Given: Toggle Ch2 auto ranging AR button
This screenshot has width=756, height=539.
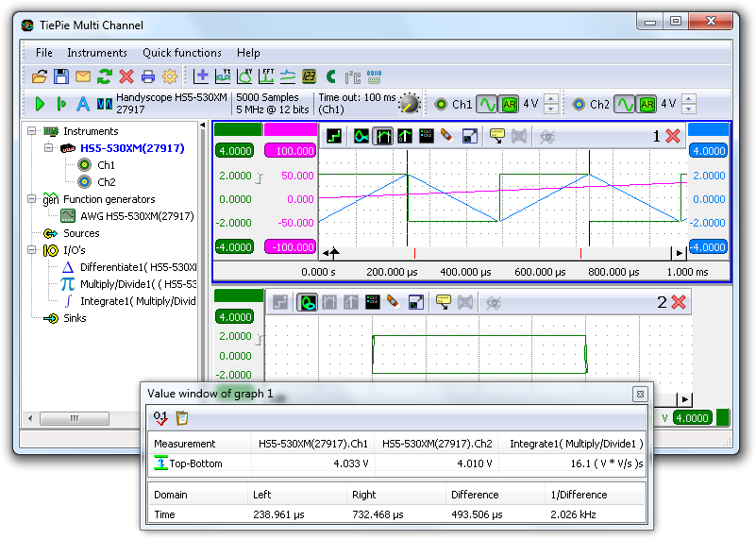Looking at the screenshot, I should (647, 104).
